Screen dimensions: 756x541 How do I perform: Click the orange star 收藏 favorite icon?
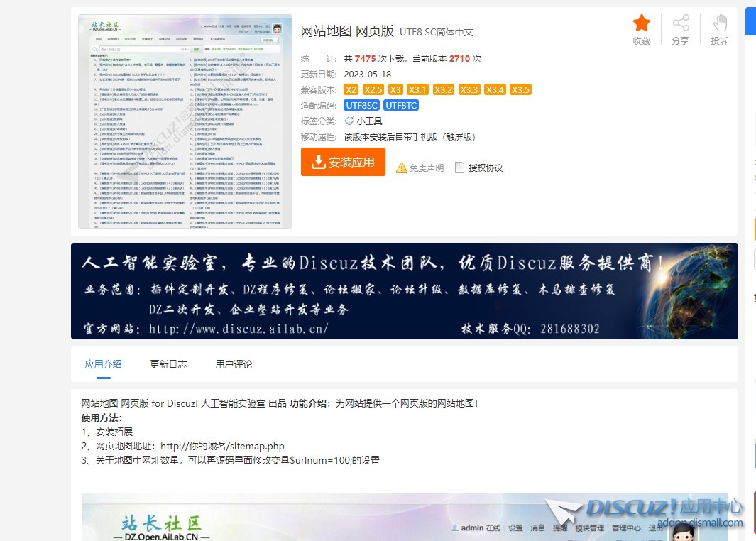[641, 23]
